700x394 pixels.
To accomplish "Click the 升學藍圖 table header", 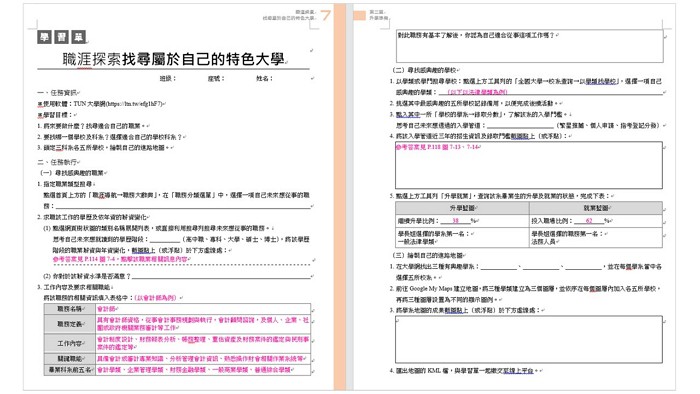I will coord(462,208).
